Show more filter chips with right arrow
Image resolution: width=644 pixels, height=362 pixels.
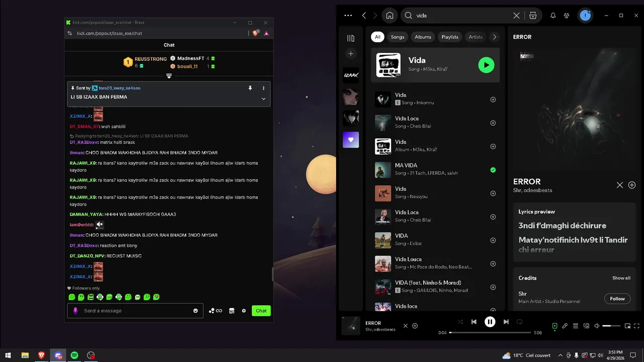coord(494,37)
